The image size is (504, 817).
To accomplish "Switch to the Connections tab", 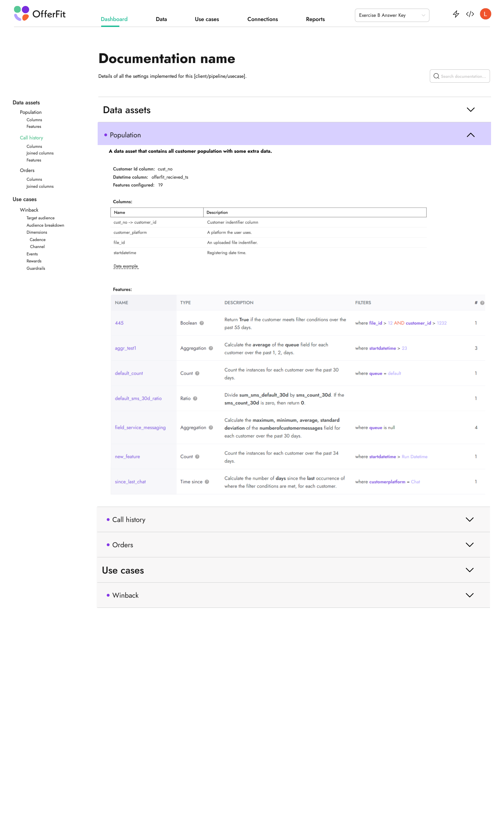I will coord(262,19).
